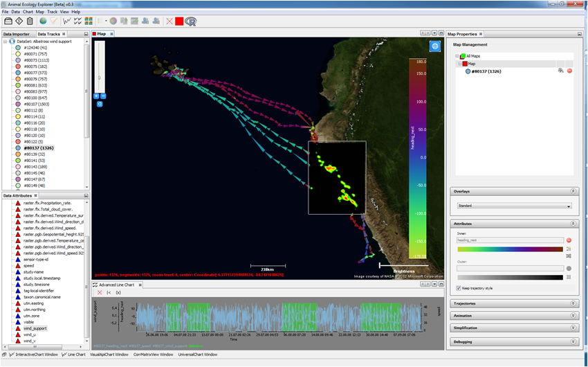Open CorrMatrixView Window from bottom bar
Image resolution: width=588 pixels, height=367 pixels.
(154, 355)
